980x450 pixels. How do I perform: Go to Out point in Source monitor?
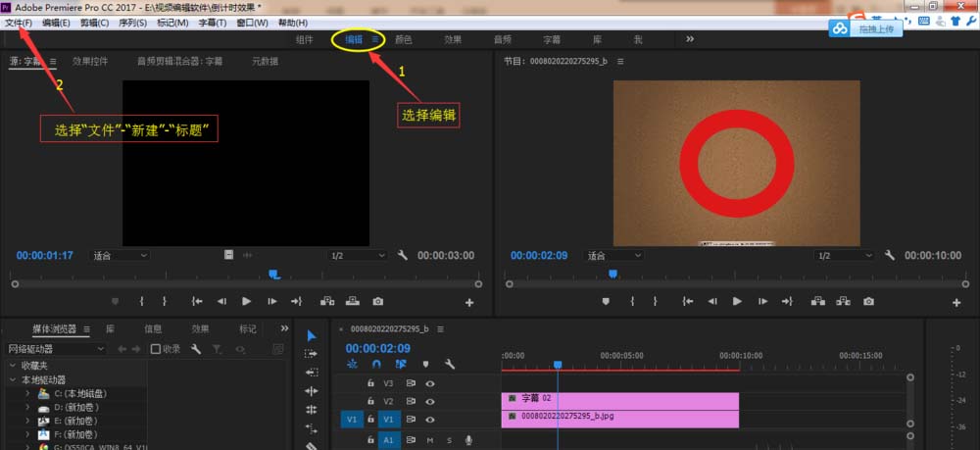click(x=296, y=301)
